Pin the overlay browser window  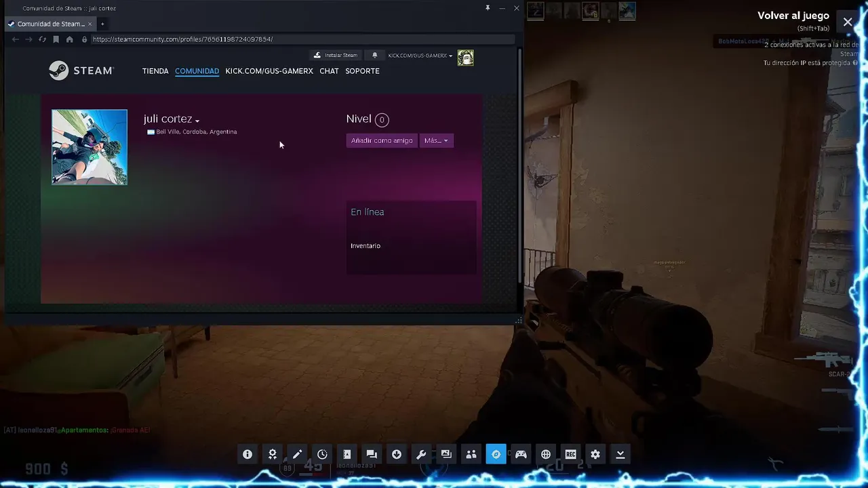[487, 8]
